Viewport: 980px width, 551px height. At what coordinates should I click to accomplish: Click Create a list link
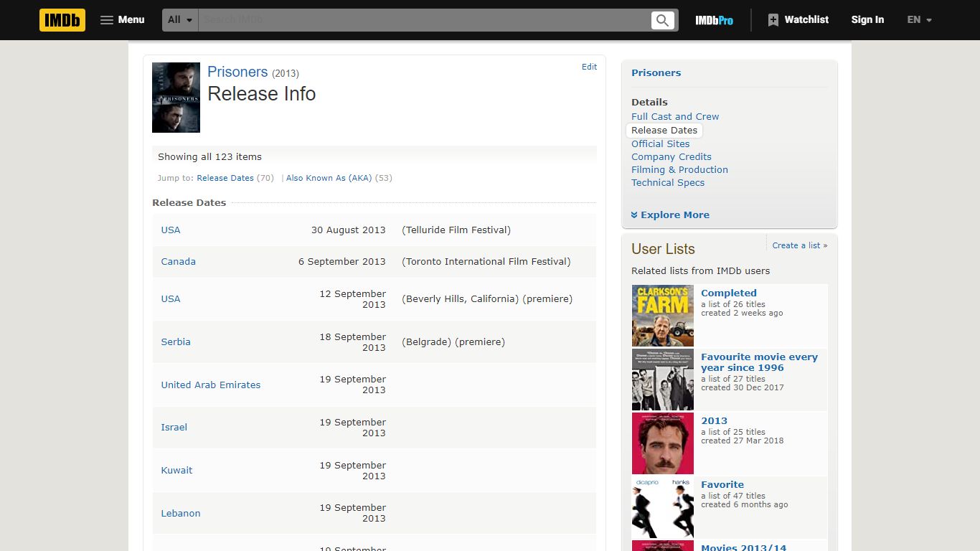tap(800, 245)
